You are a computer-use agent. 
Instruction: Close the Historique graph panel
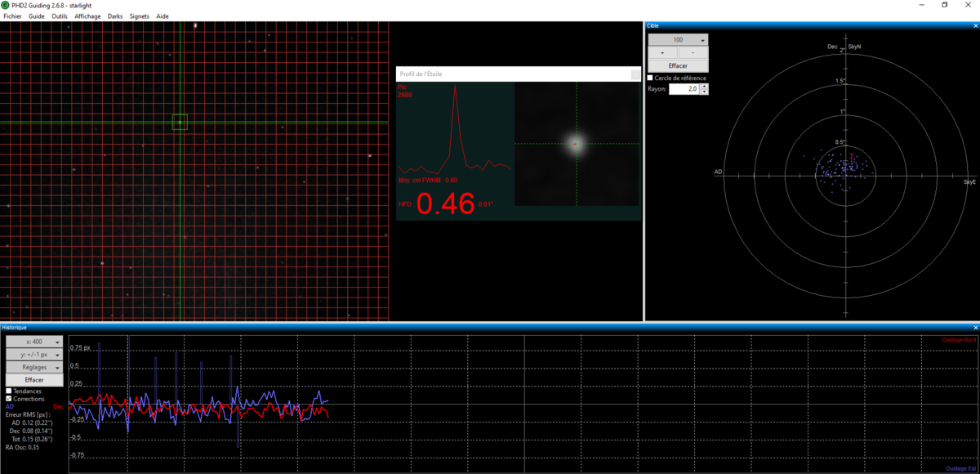(974, 327)
